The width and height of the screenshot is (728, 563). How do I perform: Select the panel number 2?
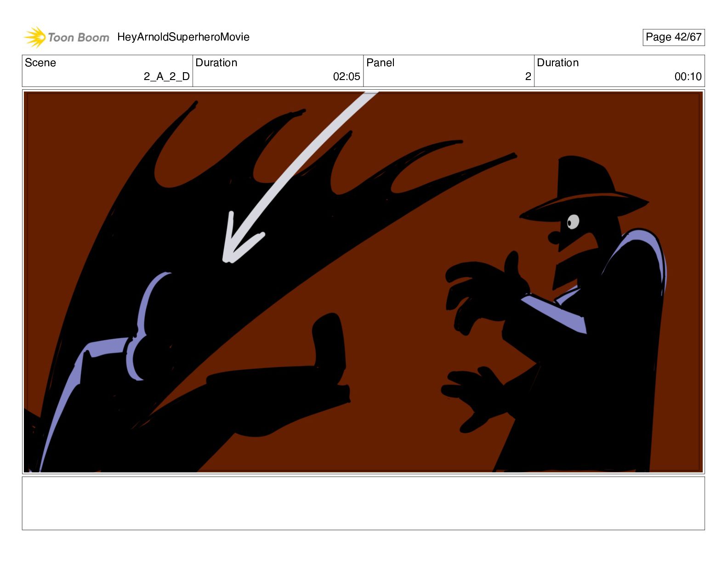(x=528, y=76)
